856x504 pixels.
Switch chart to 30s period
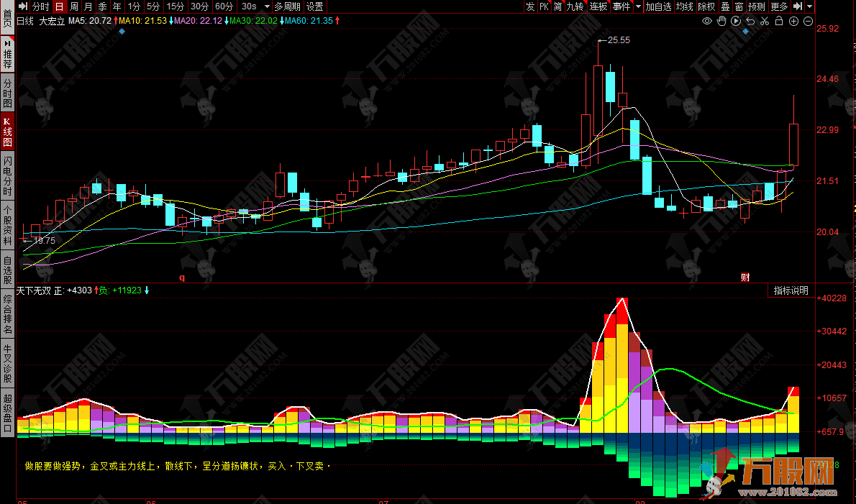pos(249,6)
